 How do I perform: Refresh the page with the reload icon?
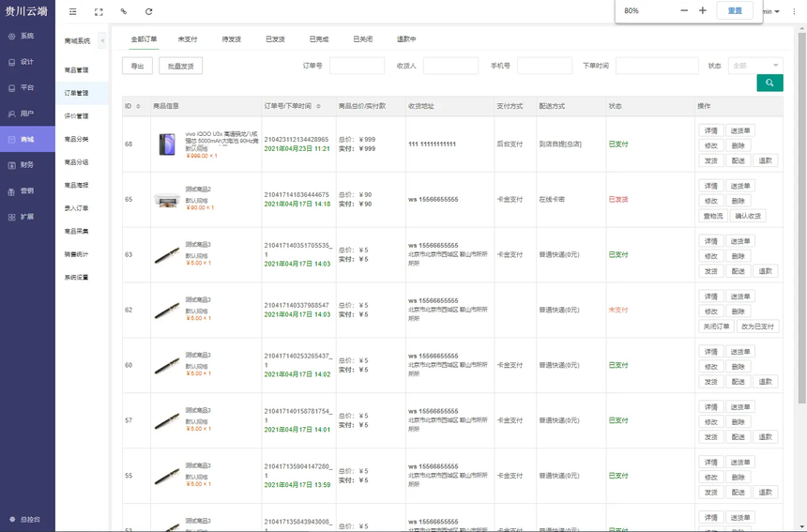149,11
